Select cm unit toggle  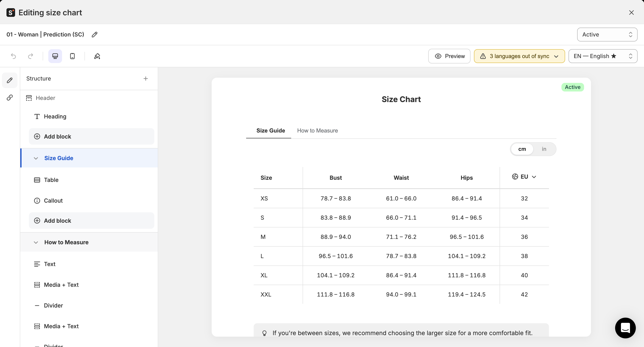522,149
